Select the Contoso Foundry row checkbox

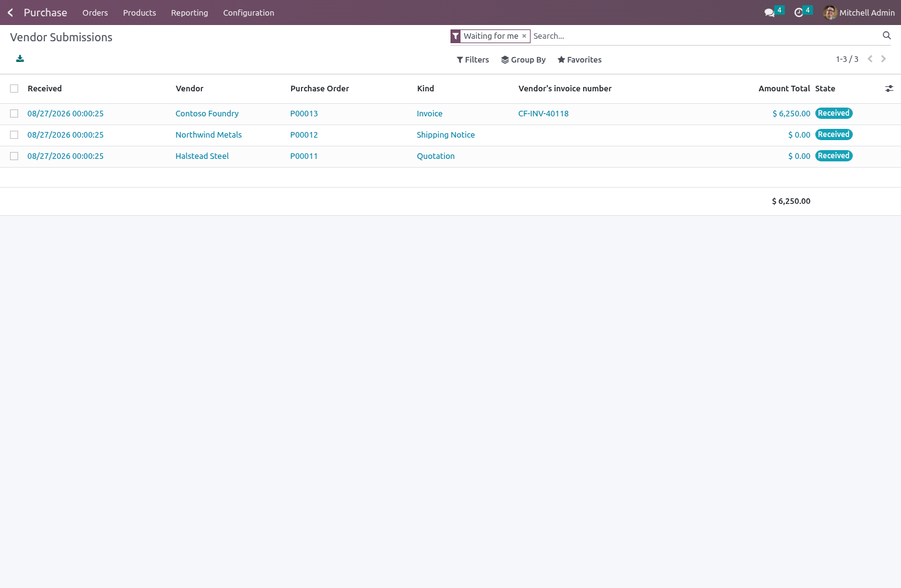tap(14, 114)
